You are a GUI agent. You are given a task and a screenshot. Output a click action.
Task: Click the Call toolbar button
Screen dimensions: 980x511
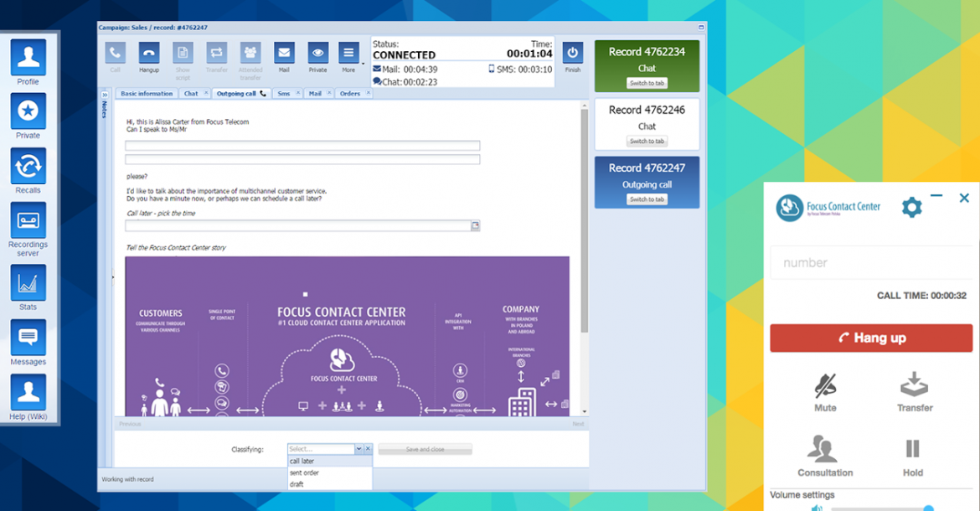[x=115, y=53]
